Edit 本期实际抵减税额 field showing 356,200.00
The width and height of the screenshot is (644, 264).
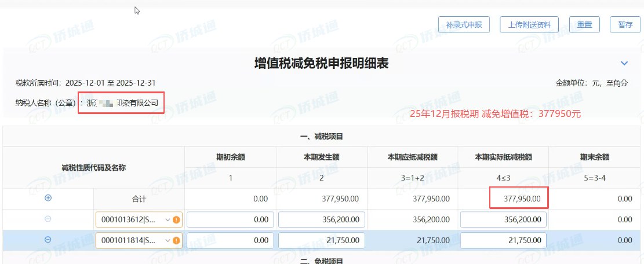pyautogui.click(x=504, y=220)
